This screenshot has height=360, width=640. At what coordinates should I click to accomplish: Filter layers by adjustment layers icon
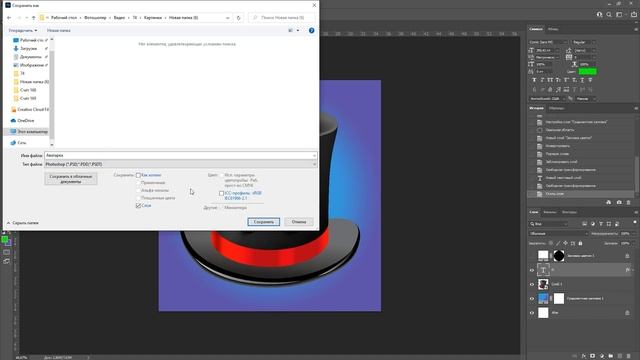[593, 224]
